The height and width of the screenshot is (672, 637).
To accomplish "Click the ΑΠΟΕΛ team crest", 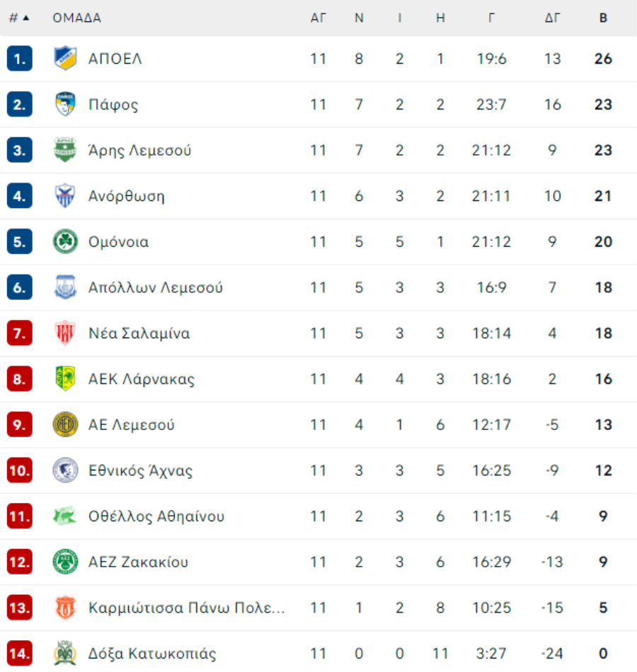I will coord(65,58).
